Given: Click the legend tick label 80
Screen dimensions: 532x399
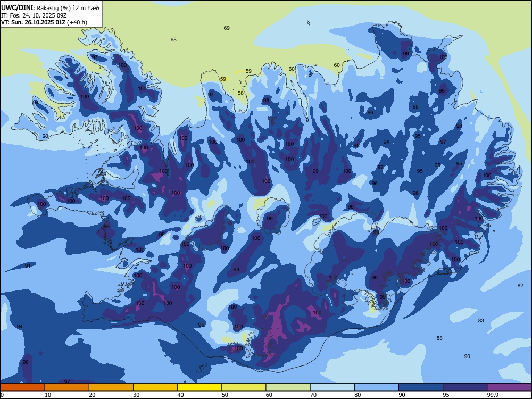Looking at the screenshot, I should pyautogui.click(x=358, y=395).
